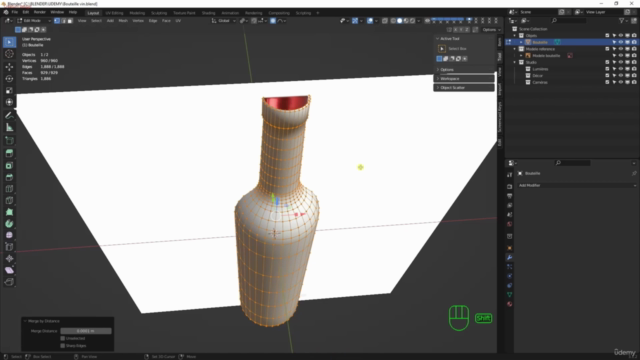Exclude Lumières collection using its checkbox
The width and height of the screenshot is (640, 360).
[x=607, y=69]
